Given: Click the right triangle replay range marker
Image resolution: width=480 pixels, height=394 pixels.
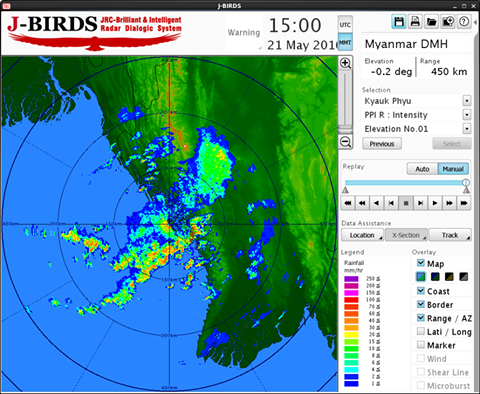Looking at the screenshot, I should (466, 190).
